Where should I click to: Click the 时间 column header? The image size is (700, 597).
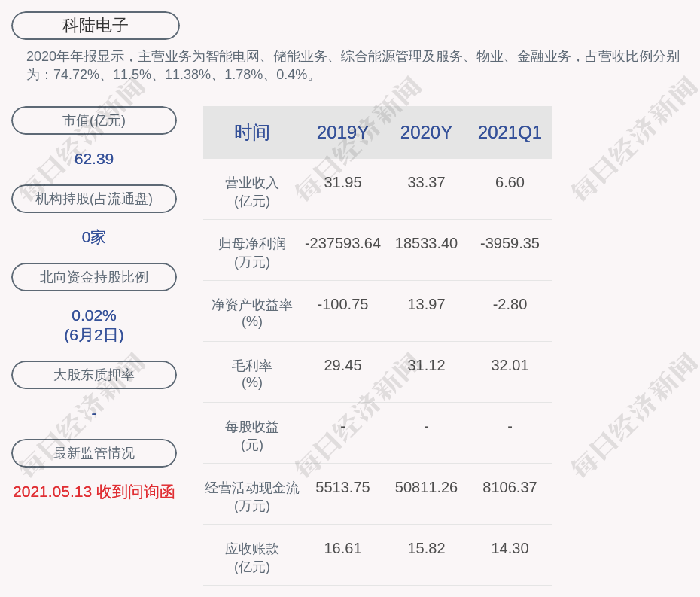pyautogui.click(x=252, y=132)
